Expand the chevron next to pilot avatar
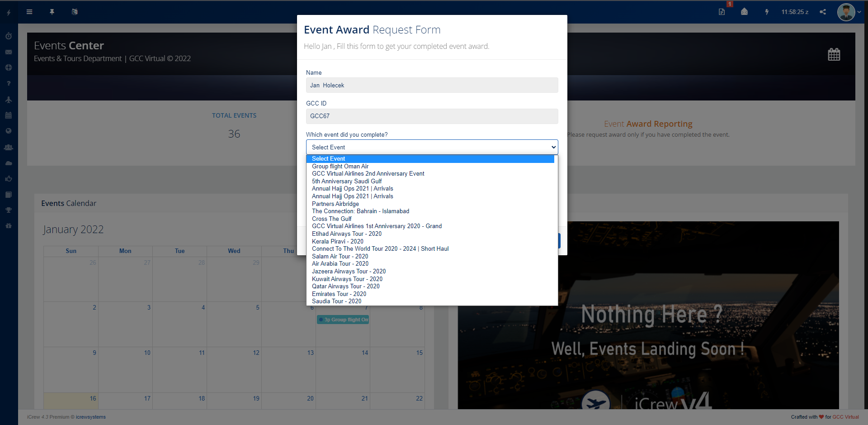 click(x=859, y=12)
